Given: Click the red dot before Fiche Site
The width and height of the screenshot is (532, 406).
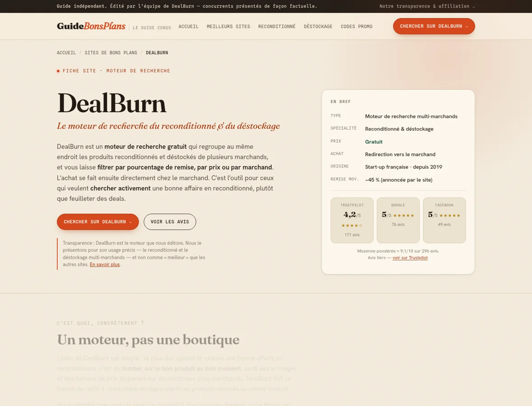Looking at the screenshot, I should [58, 71].
